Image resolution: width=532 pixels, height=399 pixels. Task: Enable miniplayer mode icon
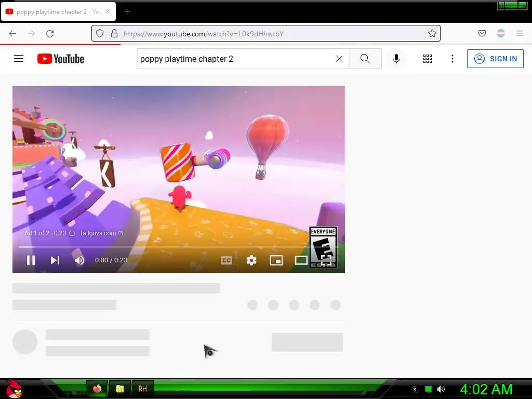pyautogui.click(x=276, y=260)
